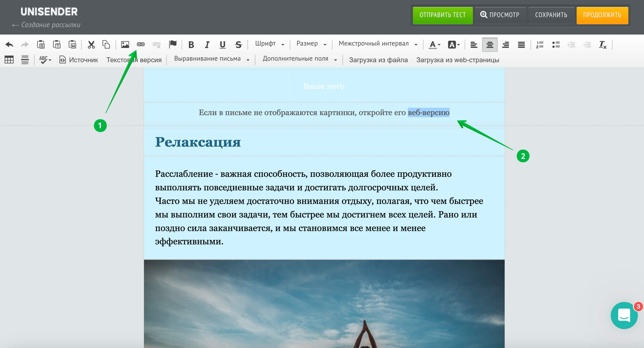Expand the Дополнительные поля dropdown

[299, 59]
